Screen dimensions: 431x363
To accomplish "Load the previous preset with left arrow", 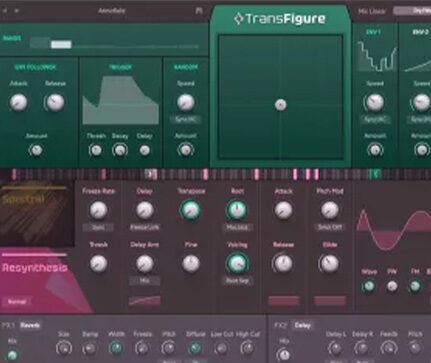I will 5,11.
